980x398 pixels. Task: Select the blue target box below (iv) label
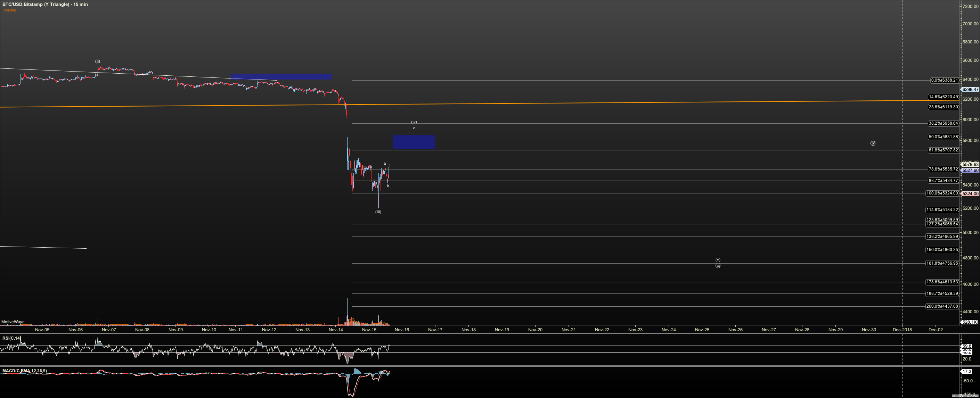(x=414, y=142)
